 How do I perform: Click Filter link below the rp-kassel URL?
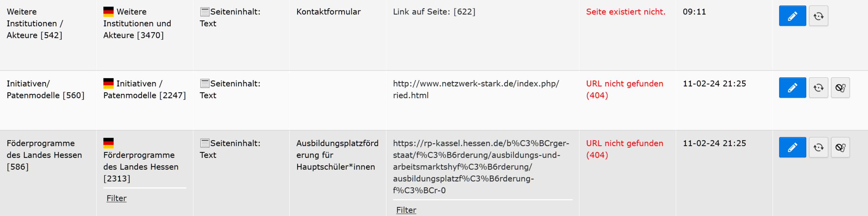click(x=406, y=210)
